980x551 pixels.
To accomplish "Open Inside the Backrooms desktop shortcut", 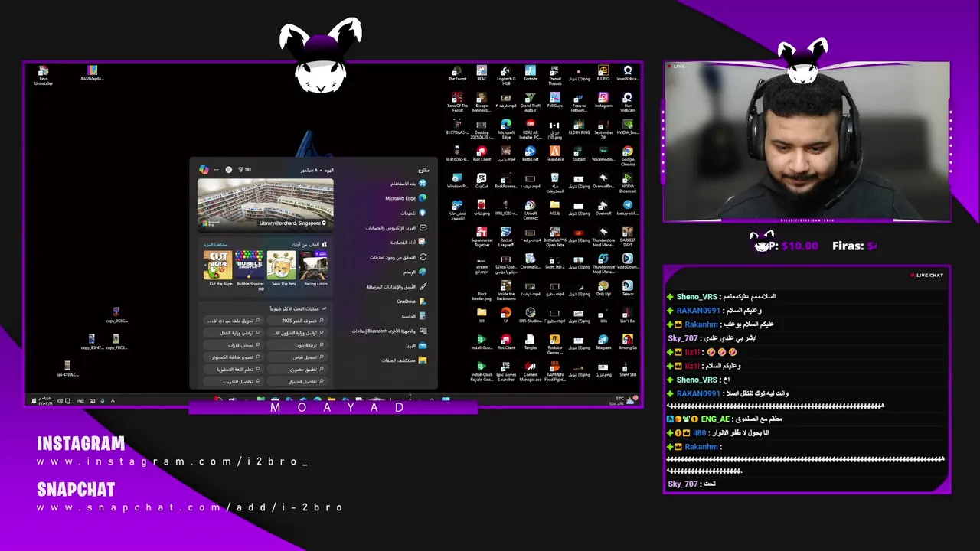I will 505,291.
